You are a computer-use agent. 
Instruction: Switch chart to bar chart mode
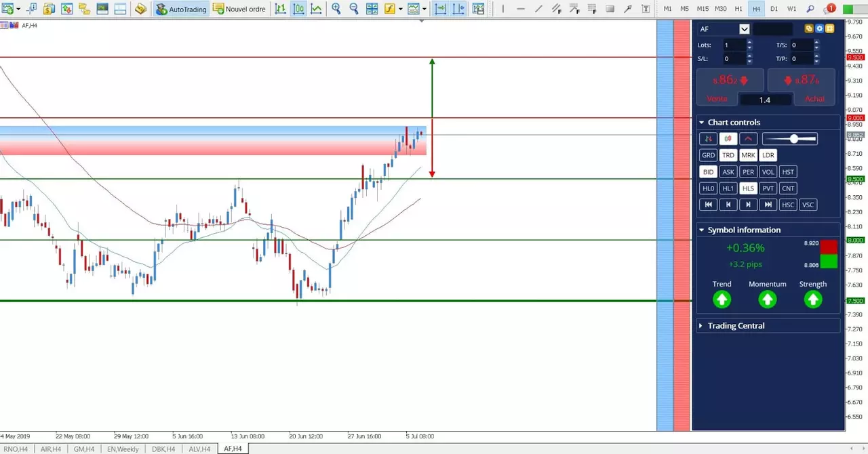281,9
